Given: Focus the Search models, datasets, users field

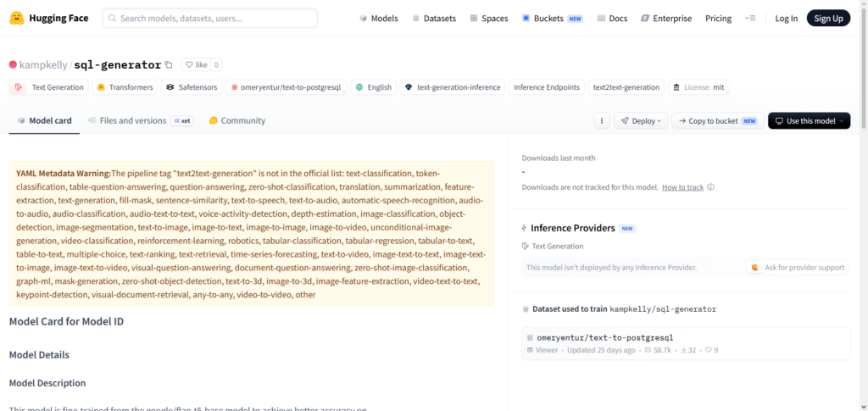Looking at the screenshot, I should pos(210,19).
